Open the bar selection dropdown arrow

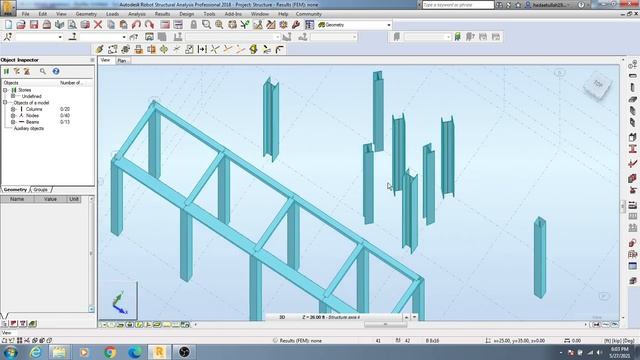124,37
